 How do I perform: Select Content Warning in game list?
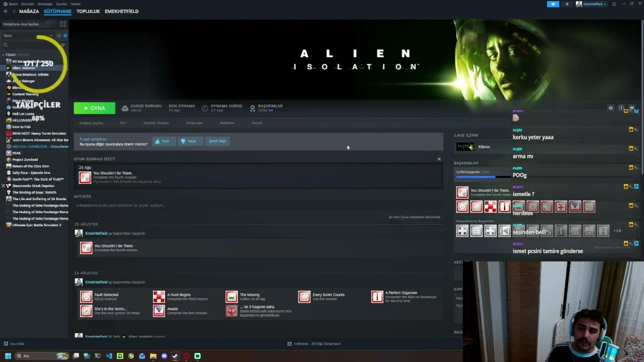click(x=25, y=94)
